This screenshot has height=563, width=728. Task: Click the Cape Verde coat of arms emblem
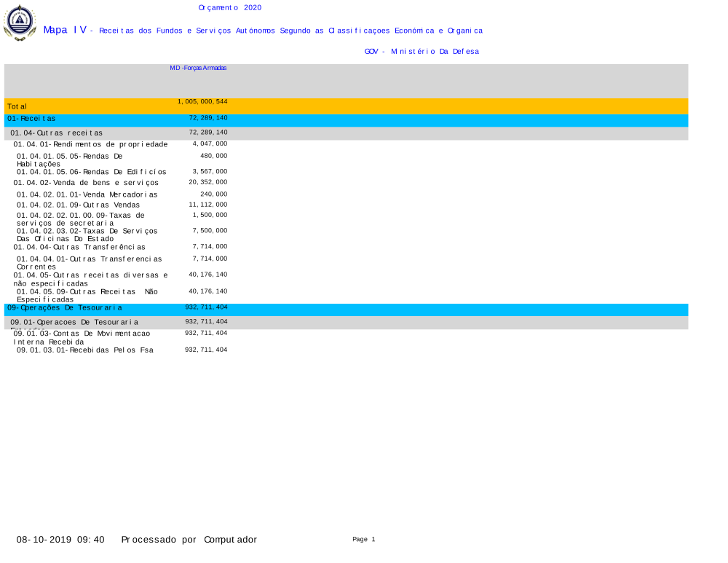coord(20,22)
